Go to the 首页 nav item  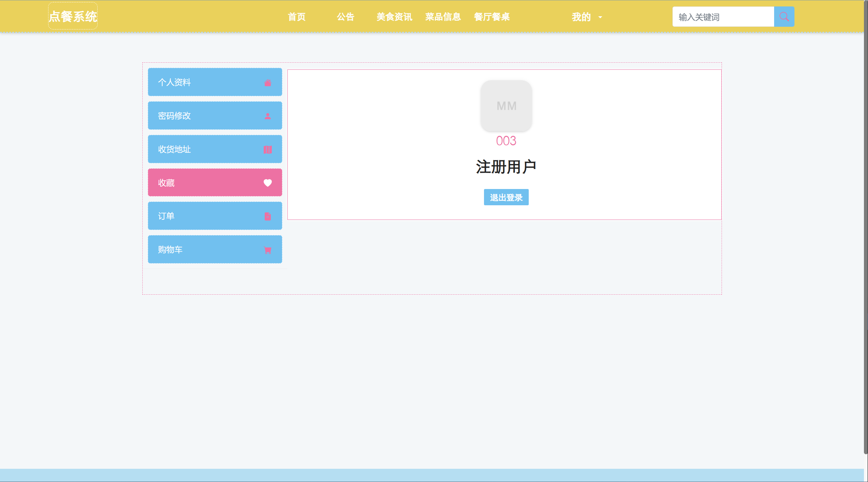point(297,17)
